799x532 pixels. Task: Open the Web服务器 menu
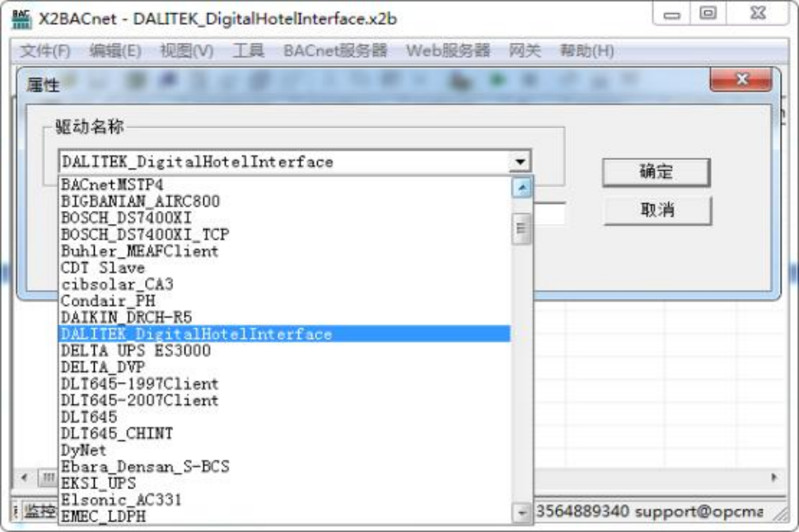(448, 50)
